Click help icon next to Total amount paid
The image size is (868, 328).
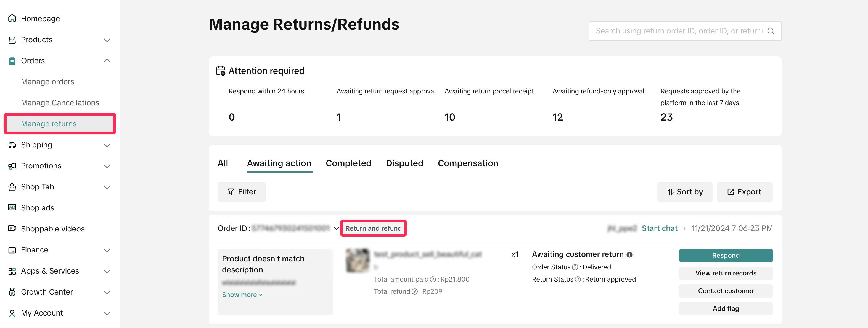click(x=433, y=279)
